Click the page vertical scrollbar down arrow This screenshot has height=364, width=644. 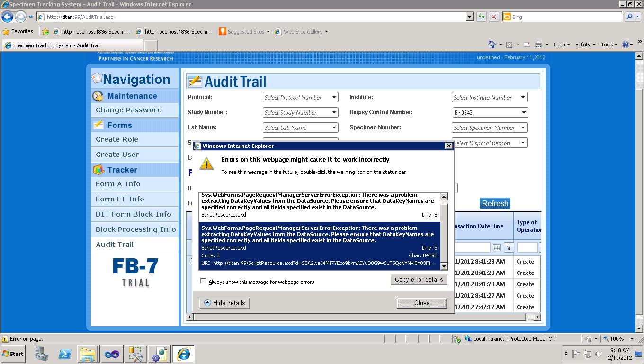coord(640,328)
